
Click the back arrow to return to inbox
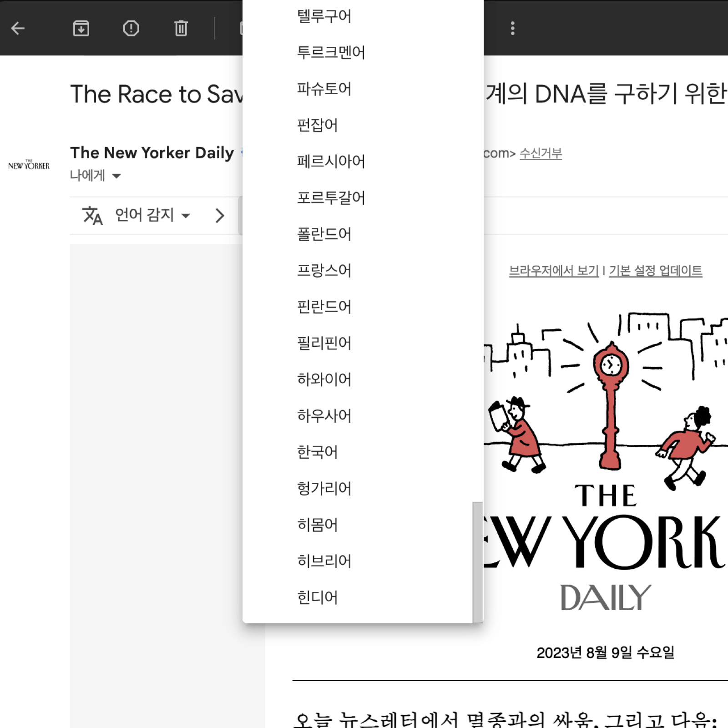[18, 28]
